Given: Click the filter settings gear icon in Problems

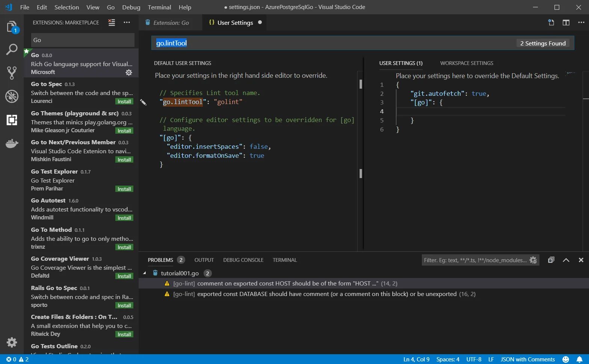Looking at the screenshot, I should [533, 260].
